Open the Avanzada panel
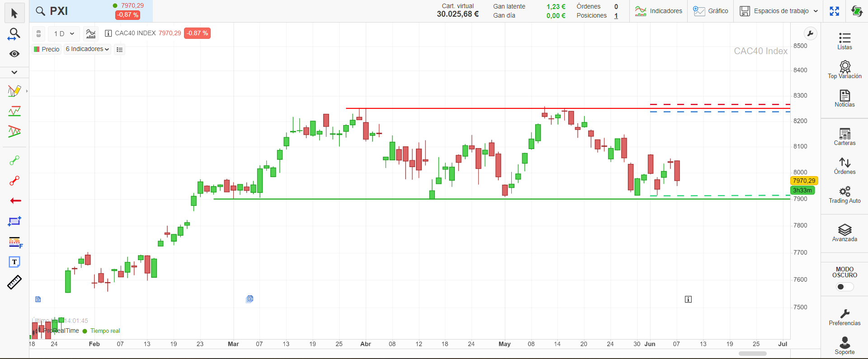 click(x=844, y=233)
